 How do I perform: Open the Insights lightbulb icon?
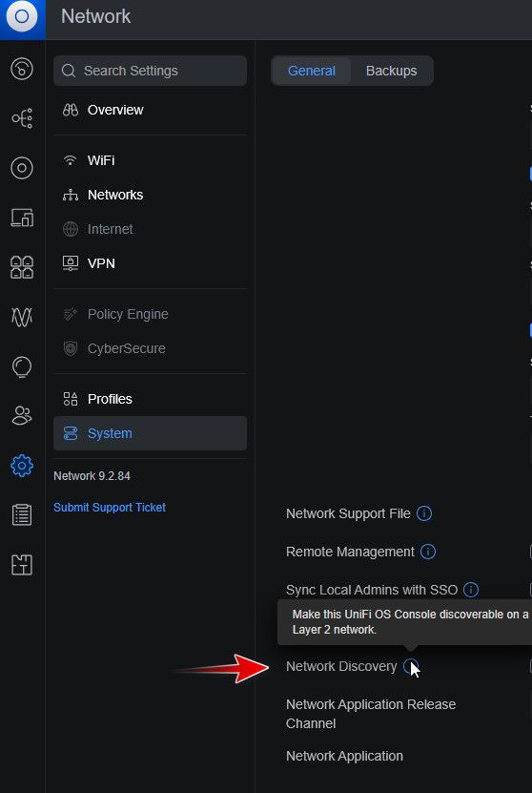pyautogui.click(x=22, y=366)
